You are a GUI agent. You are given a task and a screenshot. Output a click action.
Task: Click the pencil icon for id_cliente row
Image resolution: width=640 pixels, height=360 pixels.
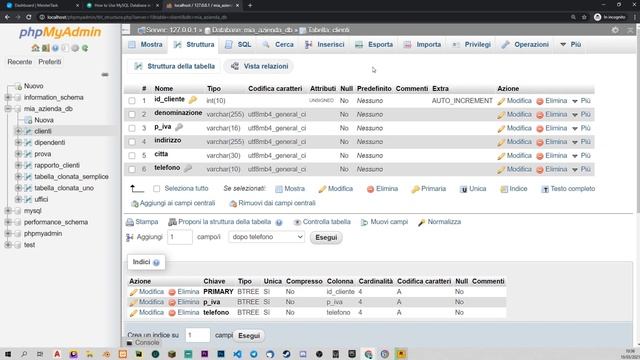pos(501,101)
